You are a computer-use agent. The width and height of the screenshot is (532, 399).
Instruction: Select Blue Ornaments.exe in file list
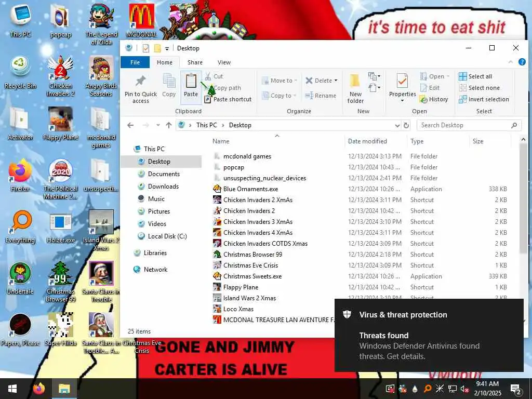[361, 189]
